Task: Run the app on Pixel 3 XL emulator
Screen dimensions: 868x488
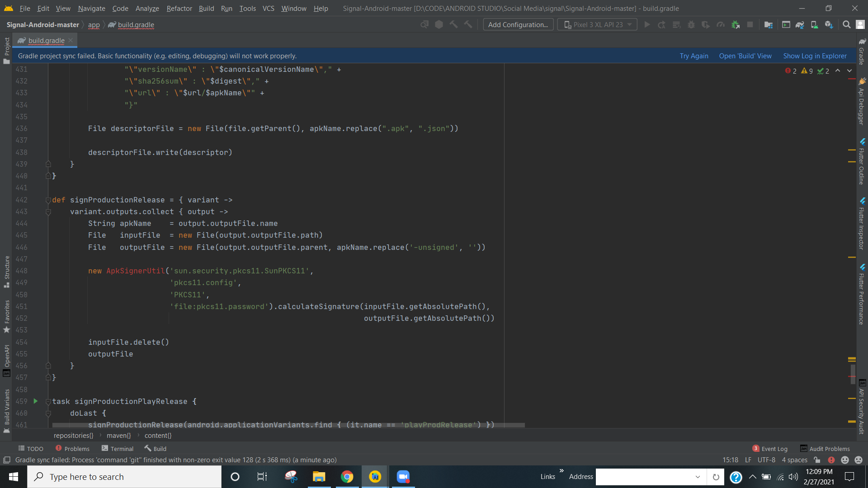Action: [647, 24]
